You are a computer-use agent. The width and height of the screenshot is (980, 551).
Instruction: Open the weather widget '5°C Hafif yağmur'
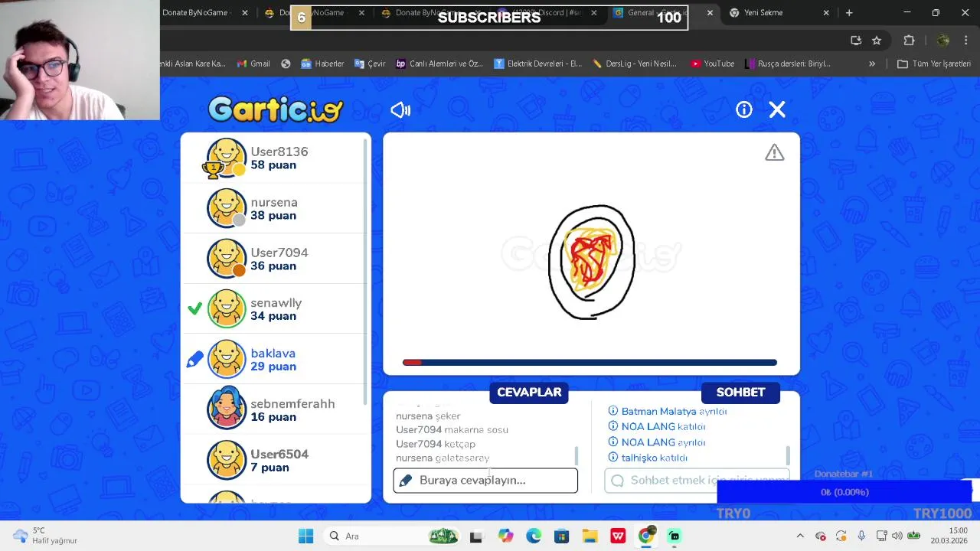click(46, 536)
